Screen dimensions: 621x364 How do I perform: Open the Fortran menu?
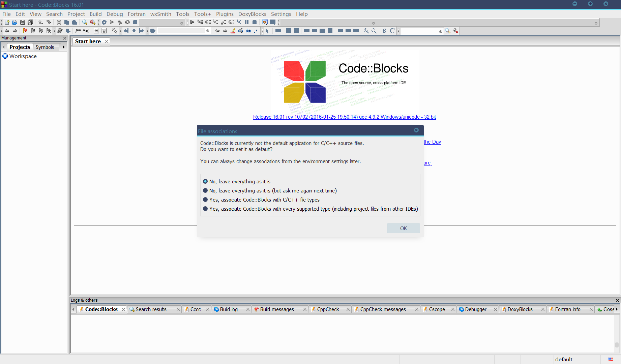(x=137, y=14)
